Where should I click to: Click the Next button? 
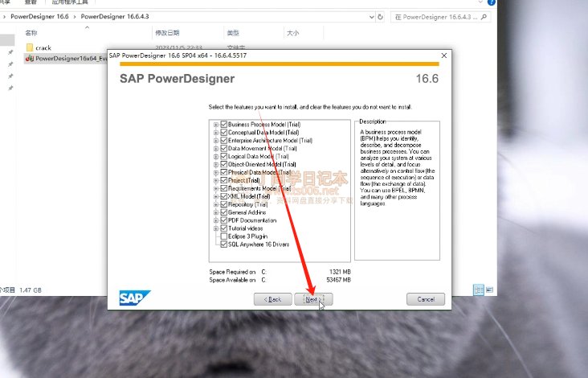point(313,299)
